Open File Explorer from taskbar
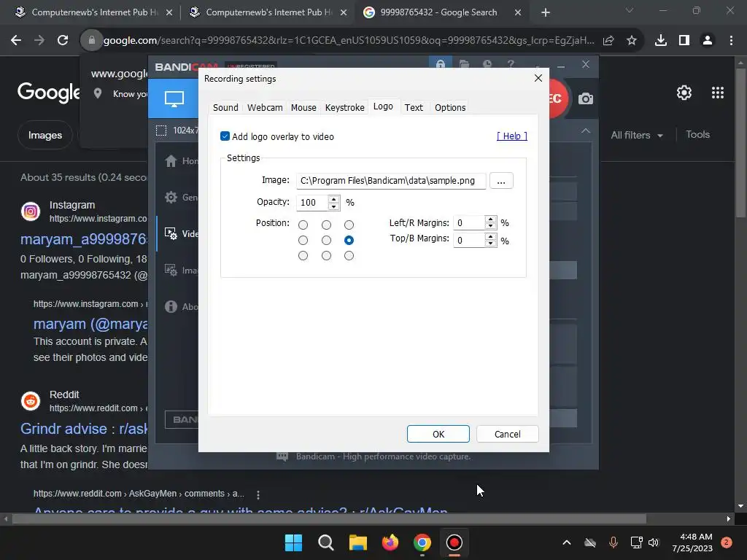The image size is (747, 560). point(357,542)
